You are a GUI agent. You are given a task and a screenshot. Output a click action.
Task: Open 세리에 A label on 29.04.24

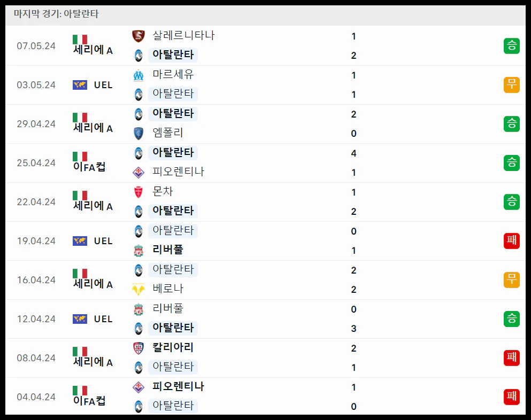[93, 128]
